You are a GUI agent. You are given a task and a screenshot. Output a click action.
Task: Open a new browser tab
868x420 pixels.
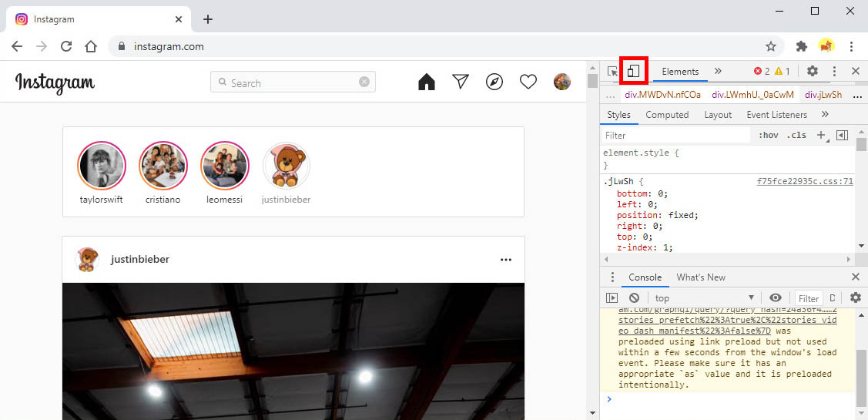click(x=208, y=19)
